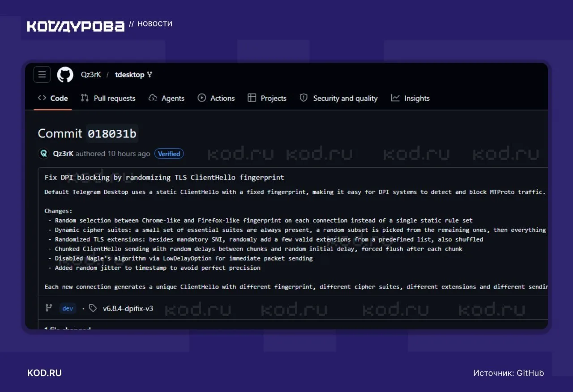Image resolution: width=573 pixels, height=392 pixels.
Task: Switch to the Insights tab
Action: point(410,98)
